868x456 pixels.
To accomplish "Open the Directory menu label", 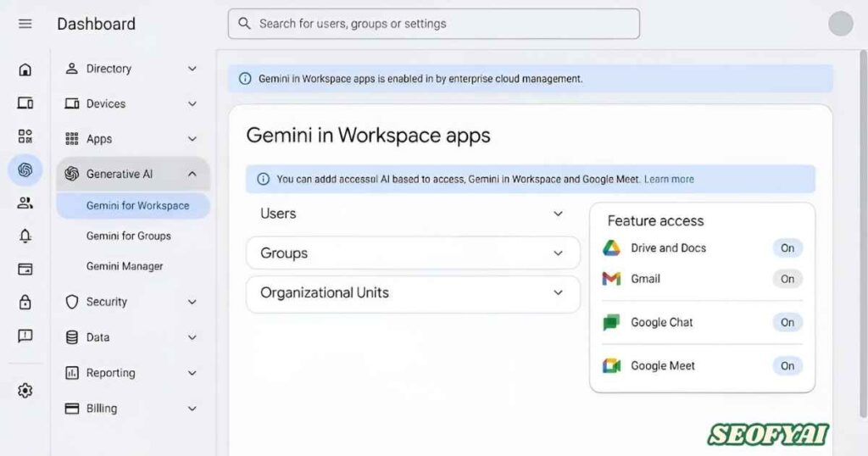I will (x=108, y=69).
